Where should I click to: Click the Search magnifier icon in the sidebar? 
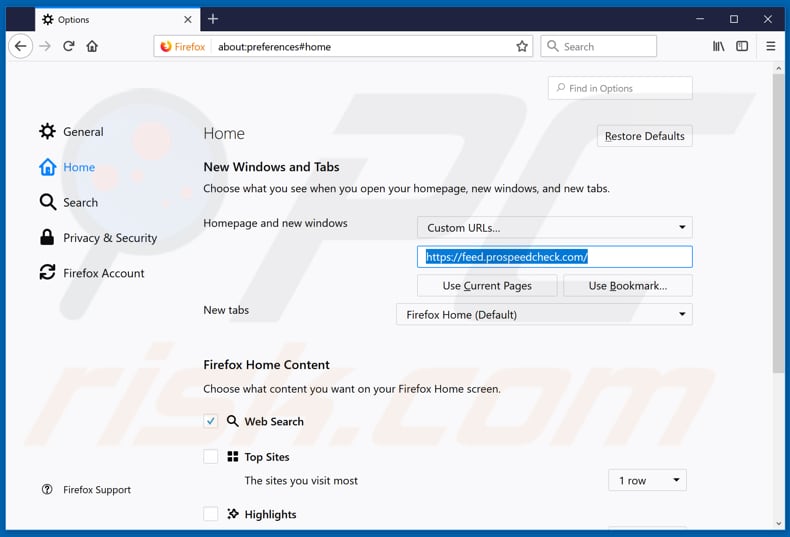pyautogui.click(x=47, y=203)
